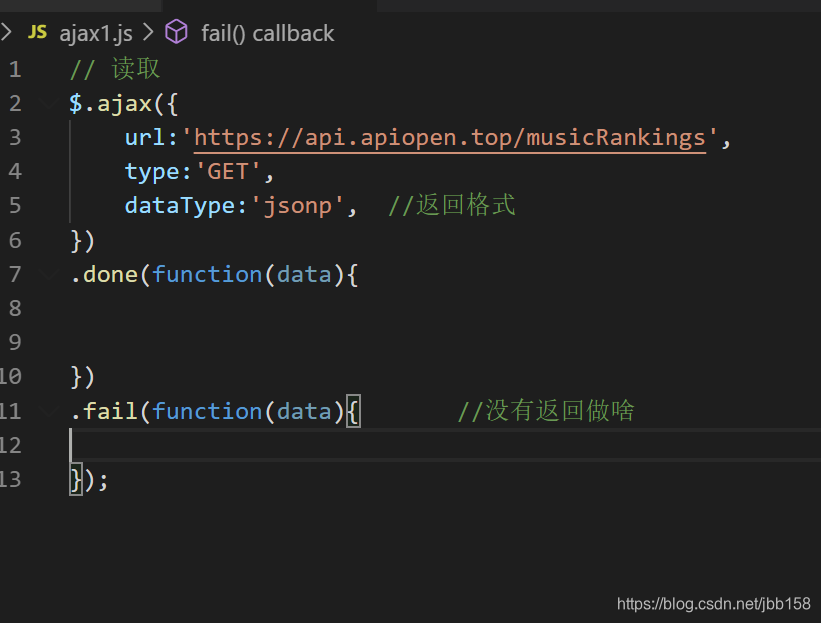Viewport: 821px width, 623px height.
Task: Click line number 5 in gutter
Action: [15, 205]
